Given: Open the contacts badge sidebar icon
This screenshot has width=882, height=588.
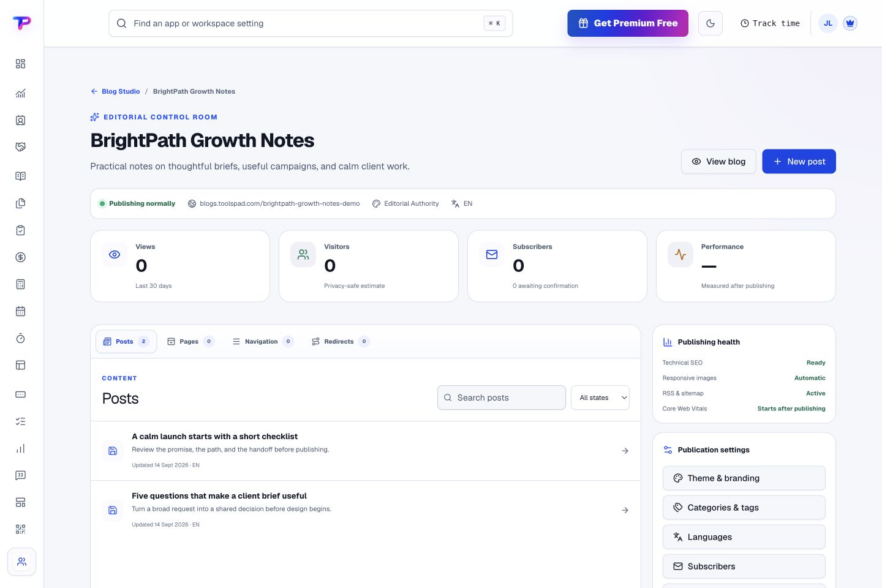Looking at the screenshot, I should click(x=20, y=120).
